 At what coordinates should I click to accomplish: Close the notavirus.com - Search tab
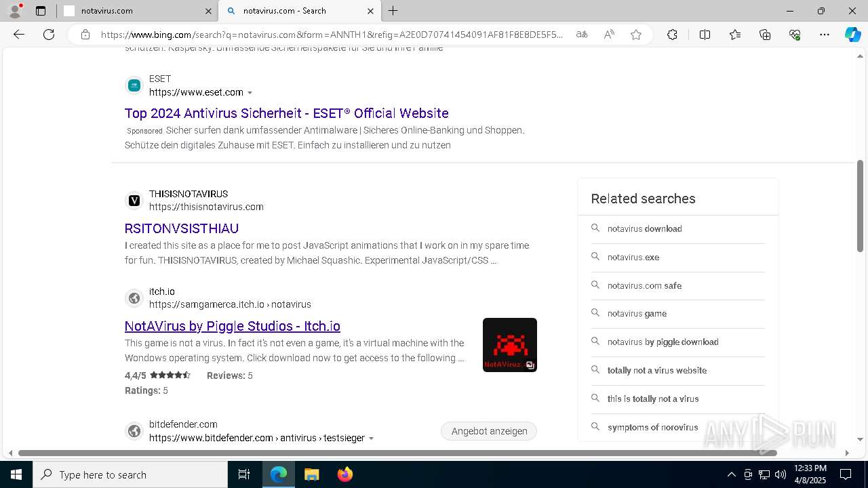[370, 11]
